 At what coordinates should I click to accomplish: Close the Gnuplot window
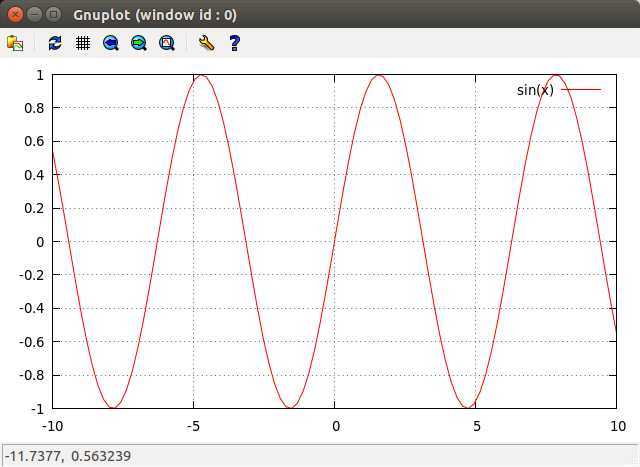tap(15, 15)
